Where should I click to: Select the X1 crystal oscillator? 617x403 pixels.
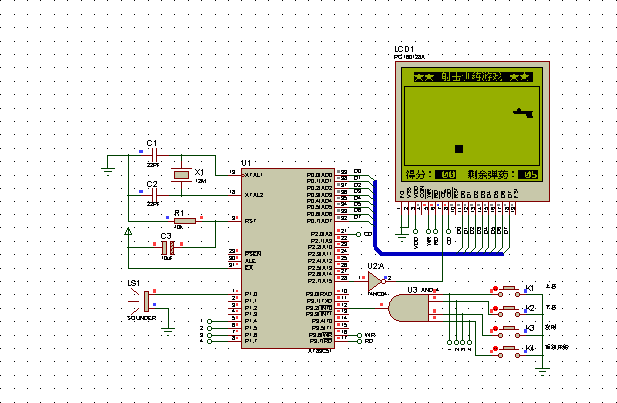coord(180,176)
